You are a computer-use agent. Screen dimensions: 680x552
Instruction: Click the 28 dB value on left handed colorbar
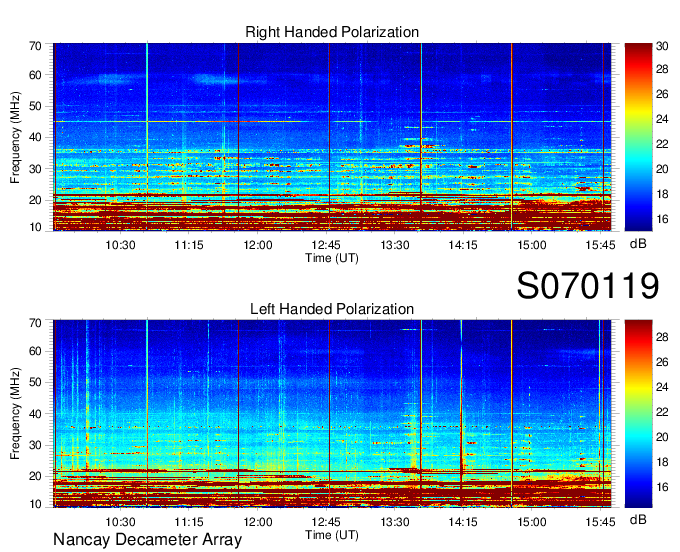662,337
